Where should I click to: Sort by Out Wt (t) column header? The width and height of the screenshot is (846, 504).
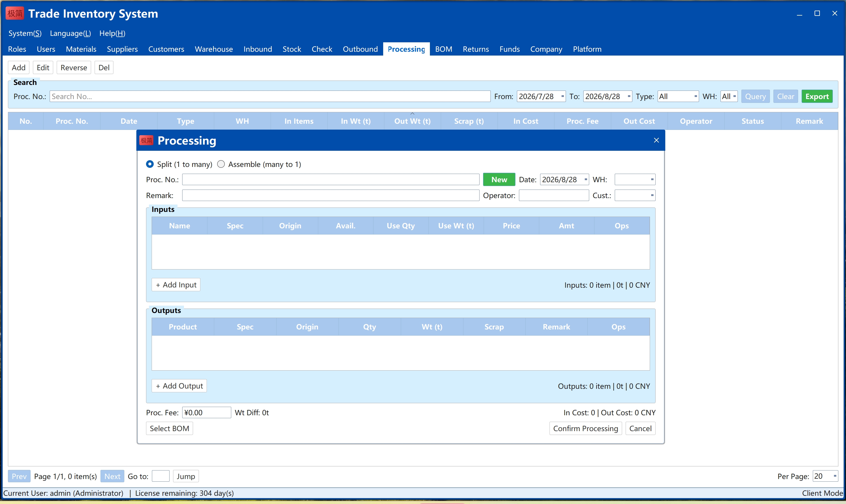pos(412,121)
